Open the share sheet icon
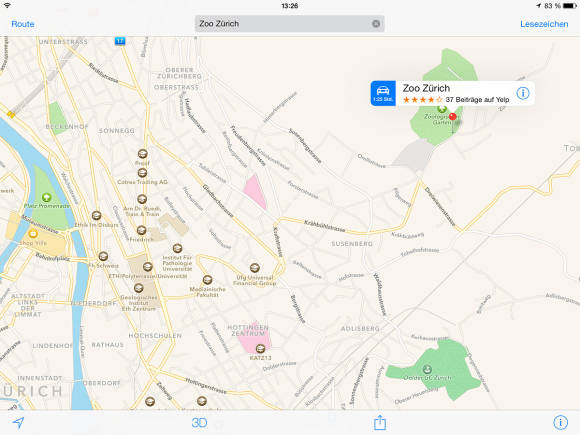This screenshot has height=435, width=580. [x=380, y=422]
